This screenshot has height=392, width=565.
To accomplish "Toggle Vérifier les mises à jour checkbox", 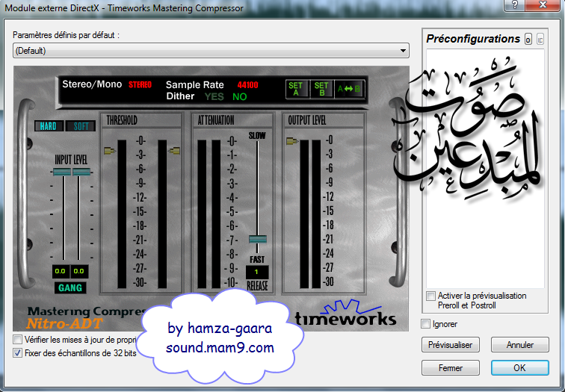I will (x=17, y=340).
